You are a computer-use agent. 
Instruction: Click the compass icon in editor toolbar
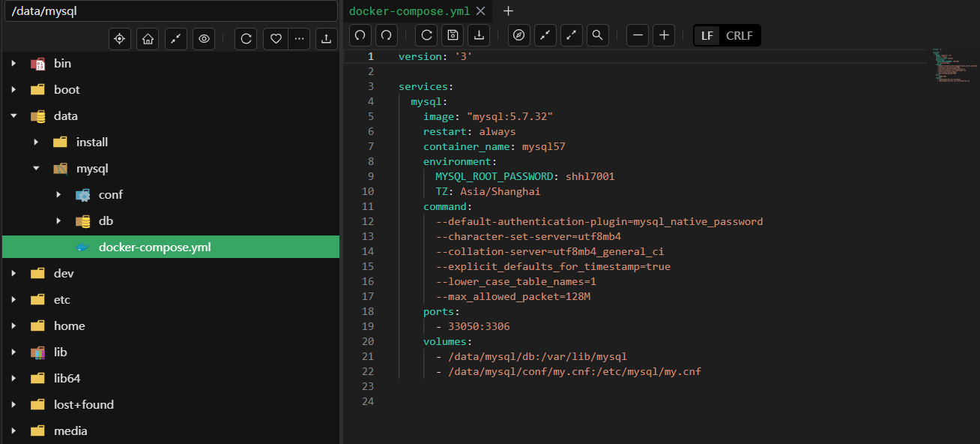(x=518, y=35)
